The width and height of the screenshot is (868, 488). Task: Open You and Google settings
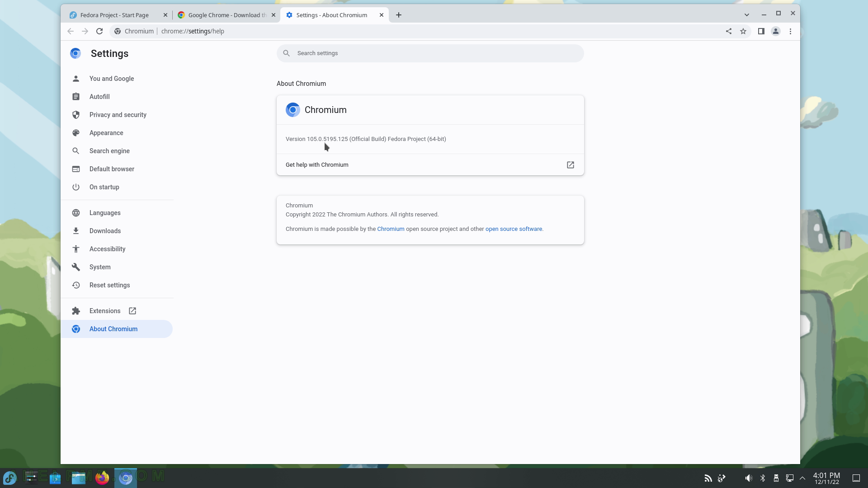click(117, 79)
